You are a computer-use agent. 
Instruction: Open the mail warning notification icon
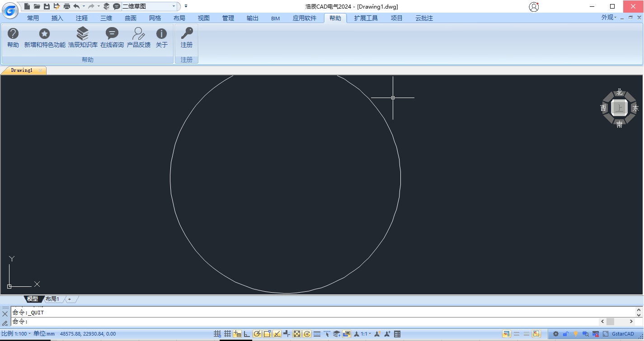tap(596, 334)
